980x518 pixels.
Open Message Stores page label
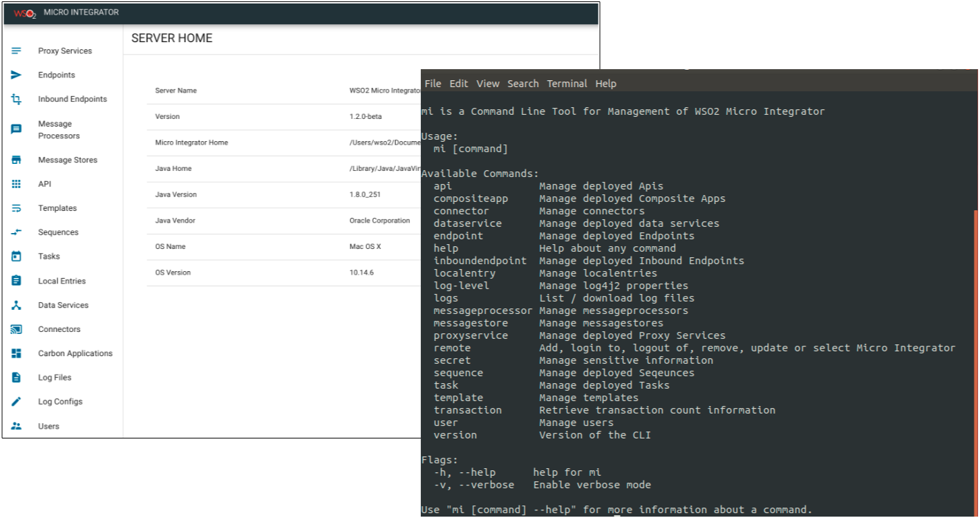coord(68,160)
